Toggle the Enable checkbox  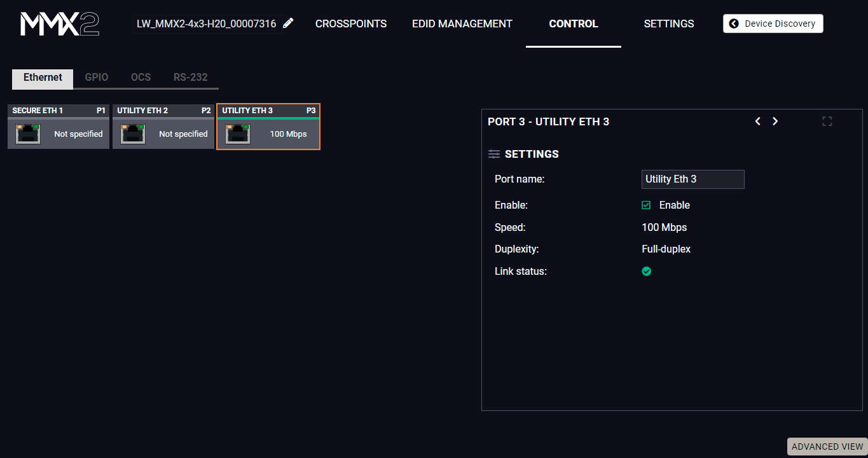[x=646, y=205]
